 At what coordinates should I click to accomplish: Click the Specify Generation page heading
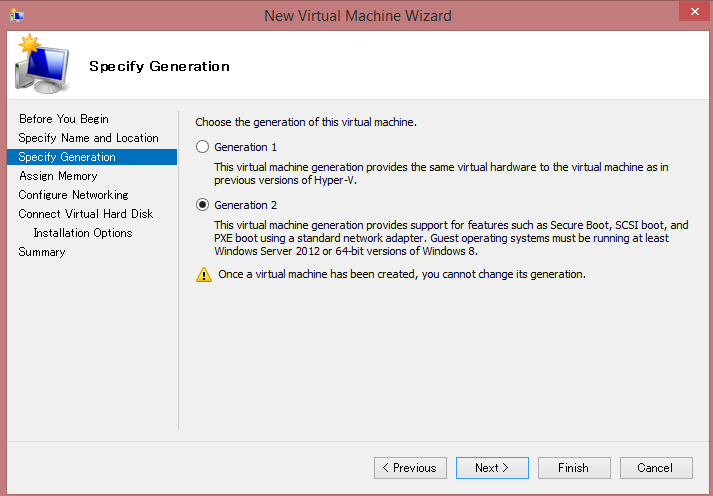tap(159, 67)
